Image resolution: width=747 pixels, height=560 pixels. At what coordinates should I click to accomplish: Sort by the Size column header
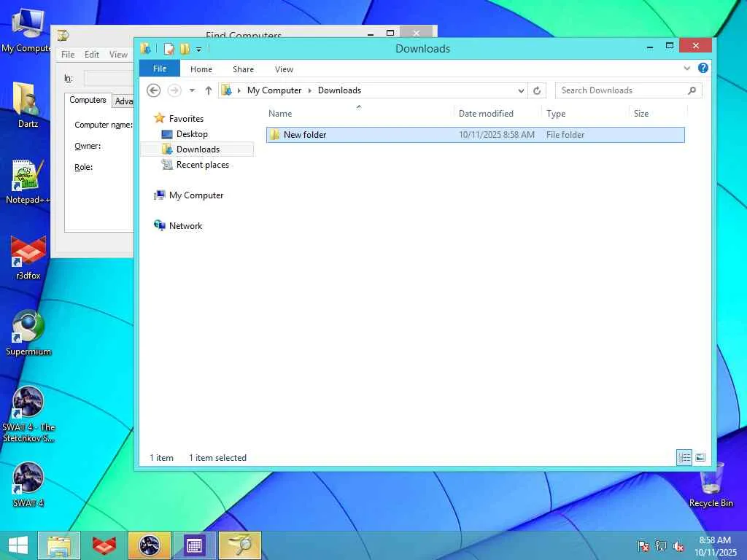click(640, 114)
